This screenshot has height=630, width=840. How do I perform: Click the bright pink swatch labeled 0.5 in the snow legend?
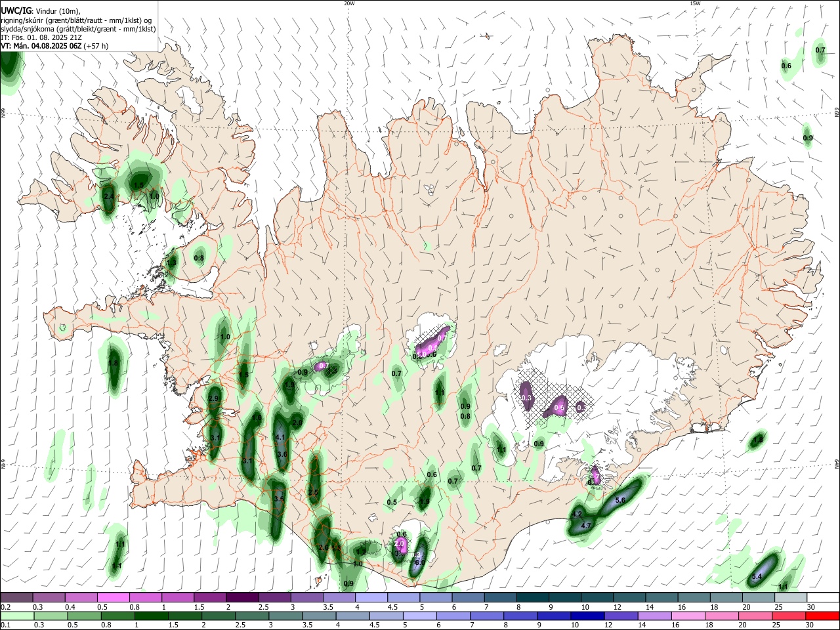click(x=113, y=597)
